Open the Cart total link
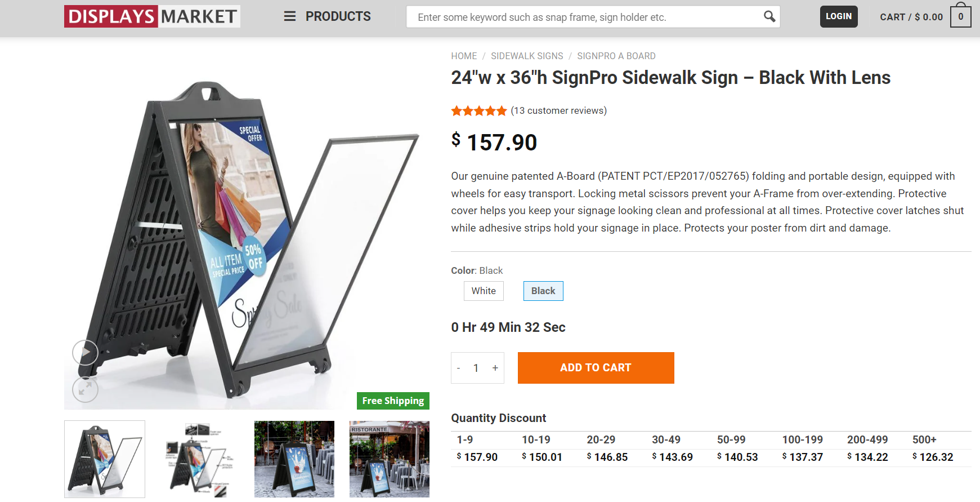The image size is (980, 502). (911, 17)
